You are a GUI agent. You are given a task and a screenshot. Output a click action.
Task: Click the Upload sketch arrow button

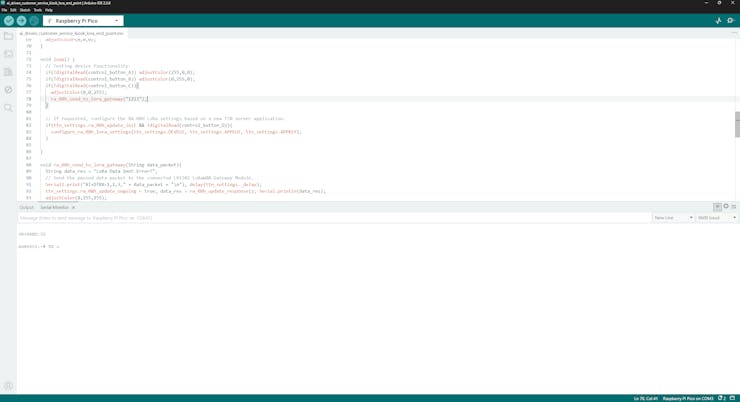21,21
